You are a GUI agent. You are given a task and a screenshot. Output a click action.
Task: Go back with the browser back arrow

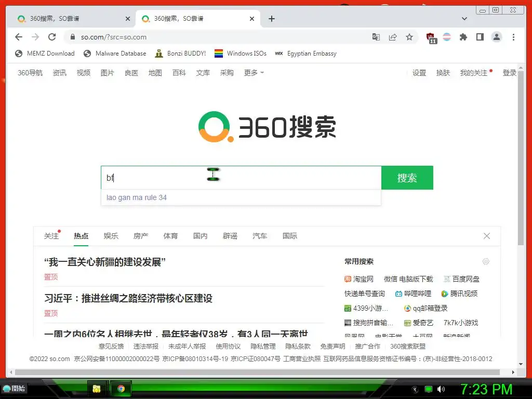(19, 37)
